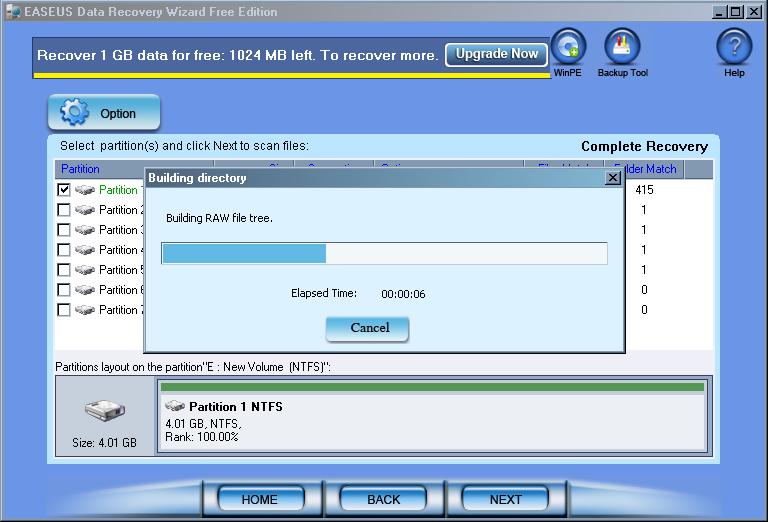Click the disk icon in Partition 6 row
The image size is (768, 522).
point(85,290)
